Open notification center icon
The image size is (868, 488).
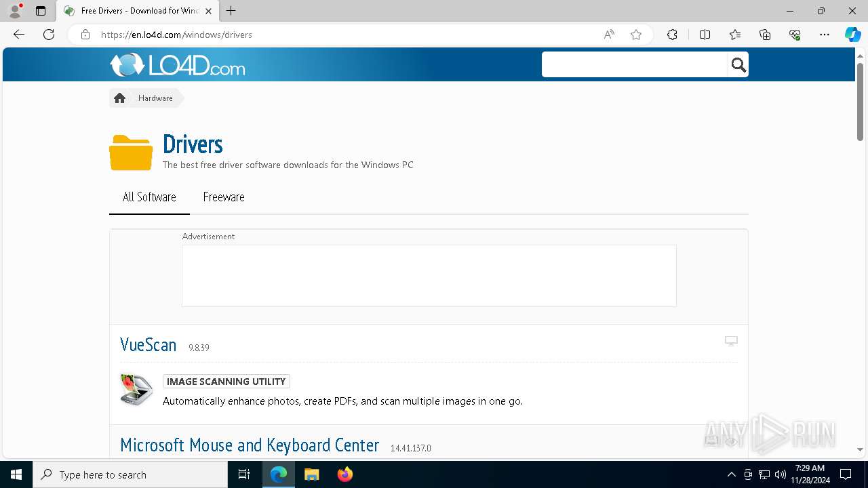[x=846, y=474]
